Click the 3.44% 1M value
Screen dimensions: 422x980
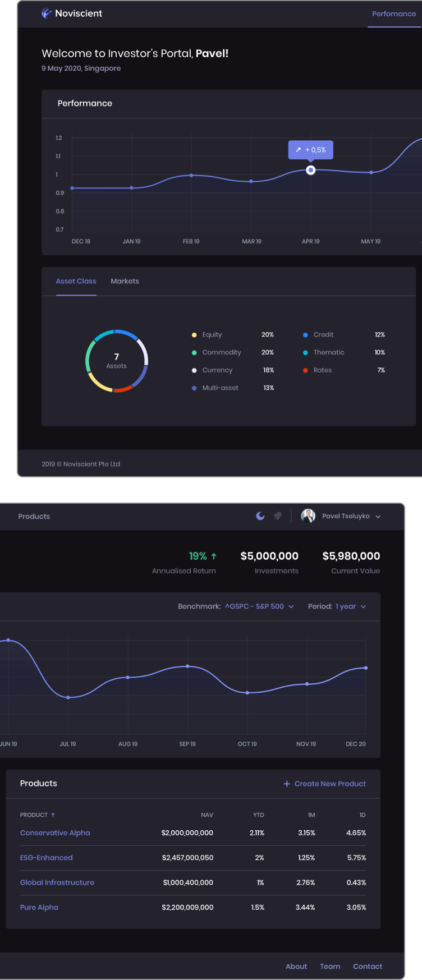305,907
